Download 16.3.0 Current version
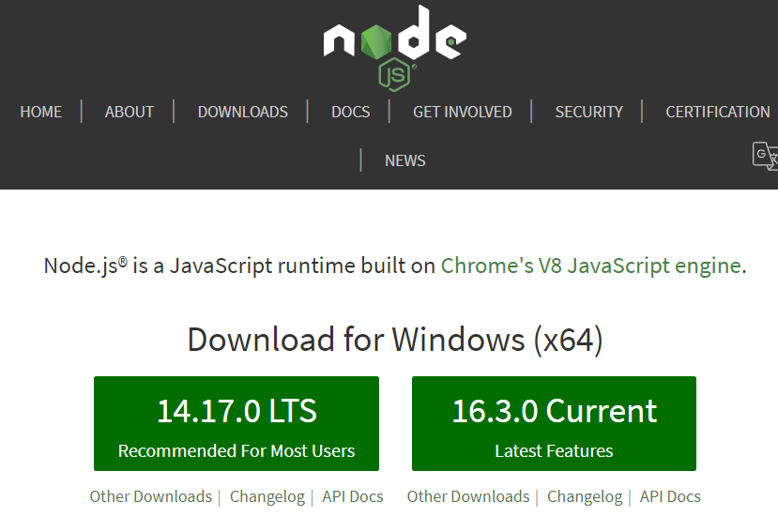 point(554,423)
